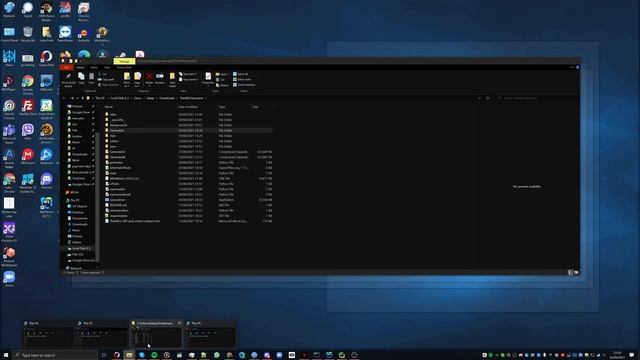Click This PC in the breadcrumb path

[100, 98]
